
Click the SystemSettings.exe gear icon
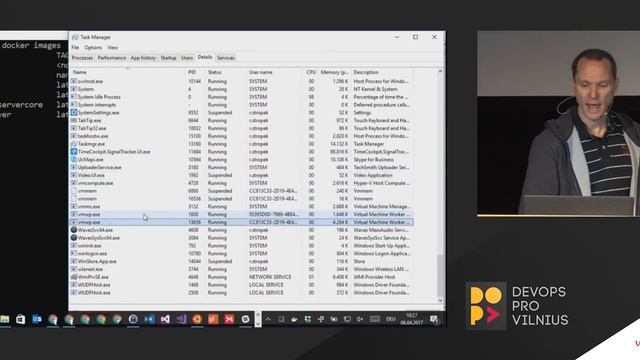(74, 113)
